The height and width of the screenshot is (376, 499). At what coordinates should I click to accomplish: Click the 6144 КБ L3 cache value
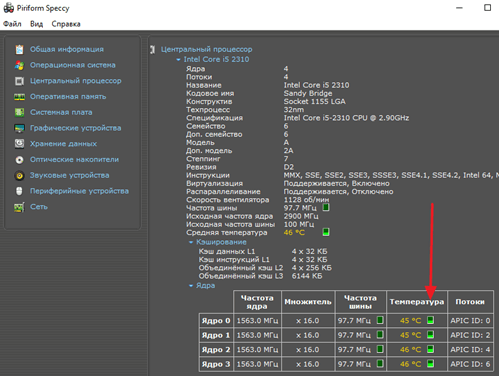307,276
